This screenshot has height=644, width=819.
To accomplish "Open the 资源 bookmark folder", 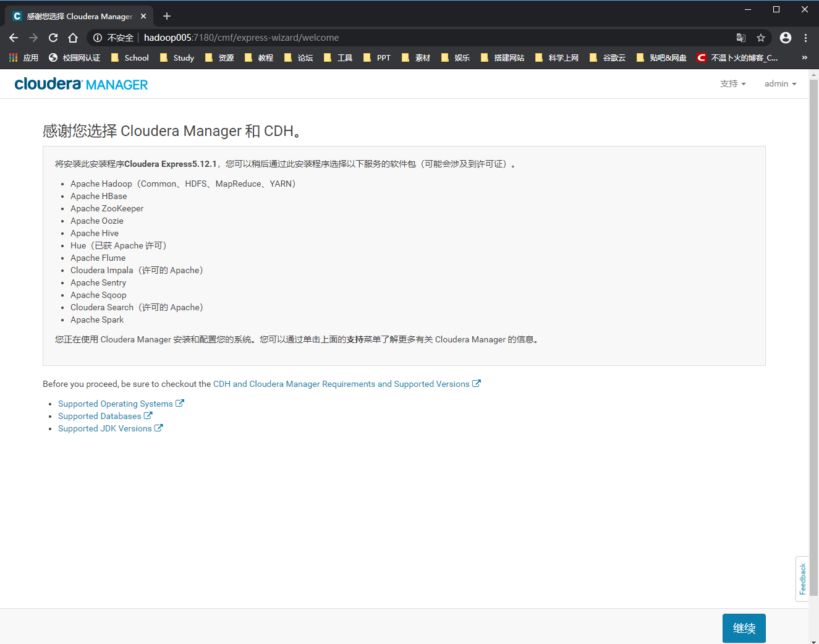I will (219, 57).
